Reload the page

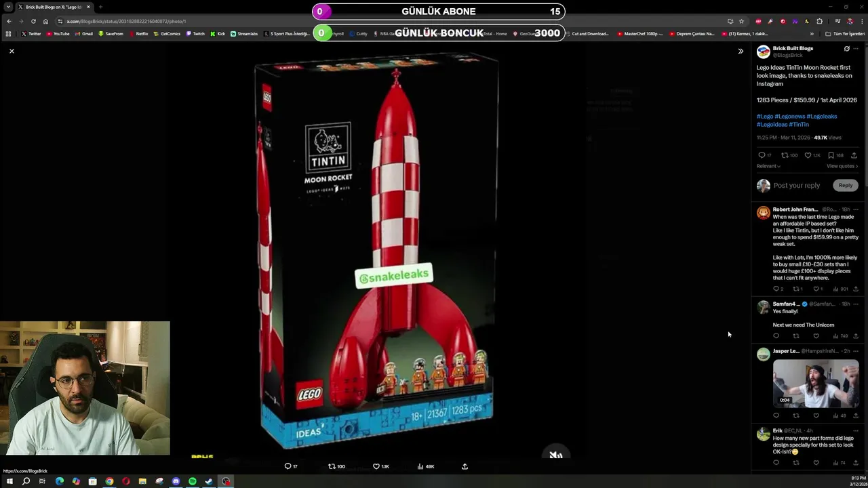(33, 21)
